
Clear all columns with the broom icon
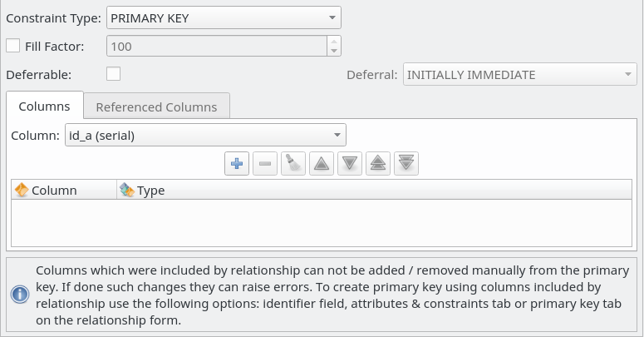point(293,163)
